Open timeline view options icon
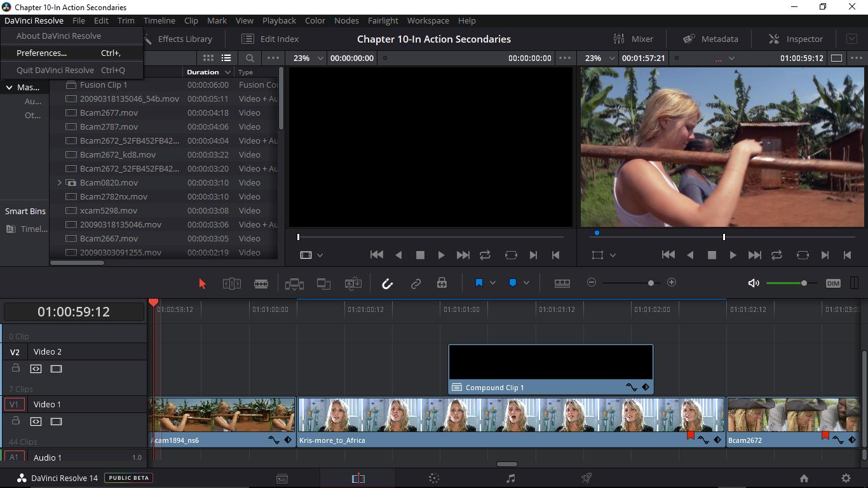The width and height of the screenshot is (868, 488). tap(562, 283)
